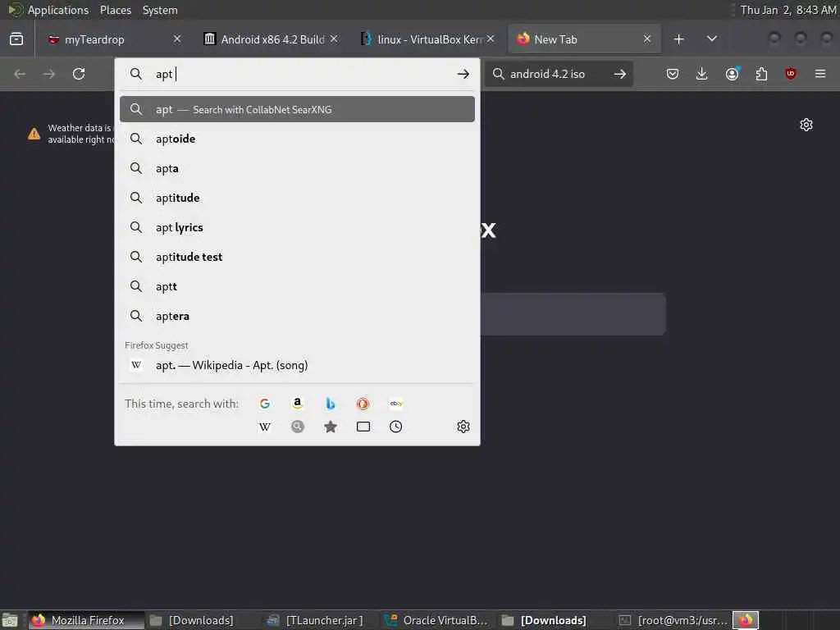Click the address bar text field
The image size is (840, 630).
303,74
